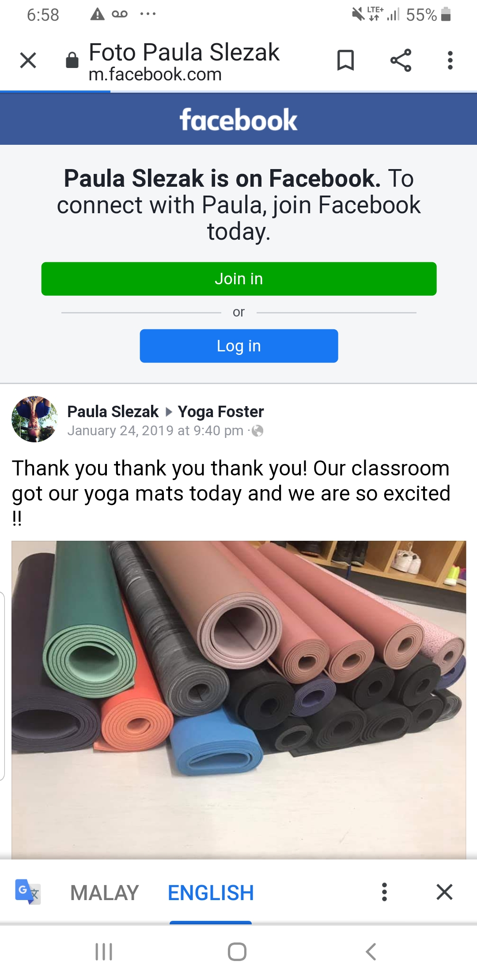Open translate bar three-dot options

pos(384,892)
